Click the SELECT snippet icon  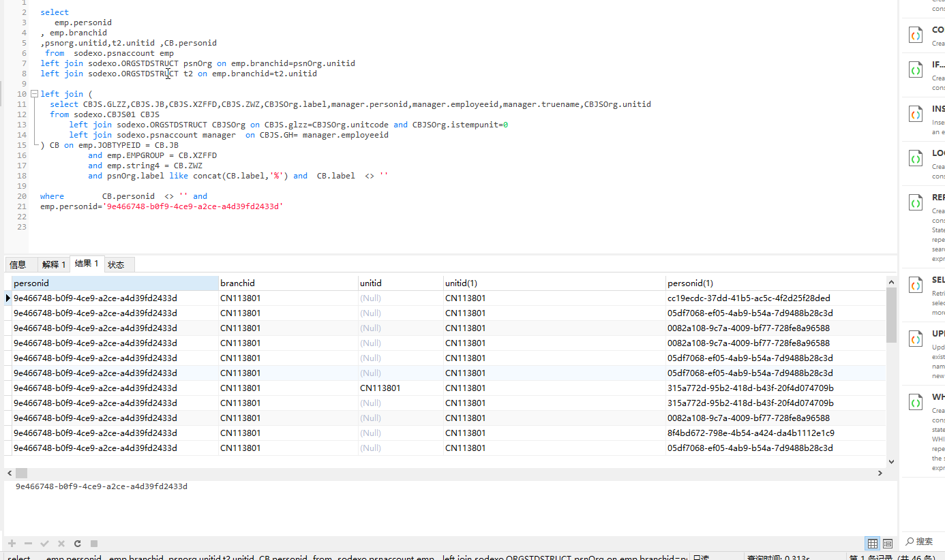(915, 286)
